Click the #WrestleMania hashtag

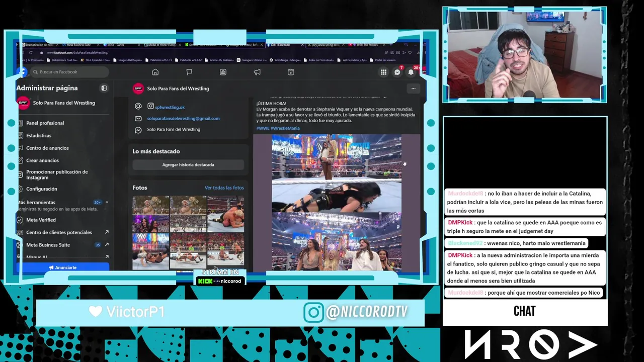[285, 128]
